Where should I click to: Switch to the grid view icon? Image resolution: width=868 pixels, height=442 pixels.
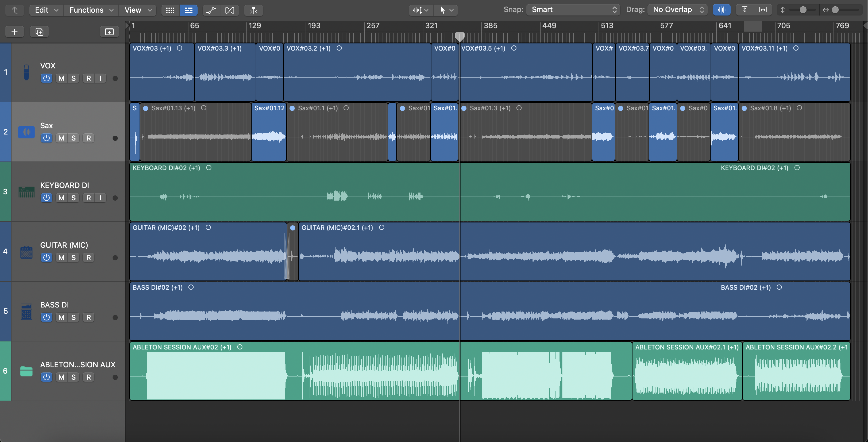(170, 10)
